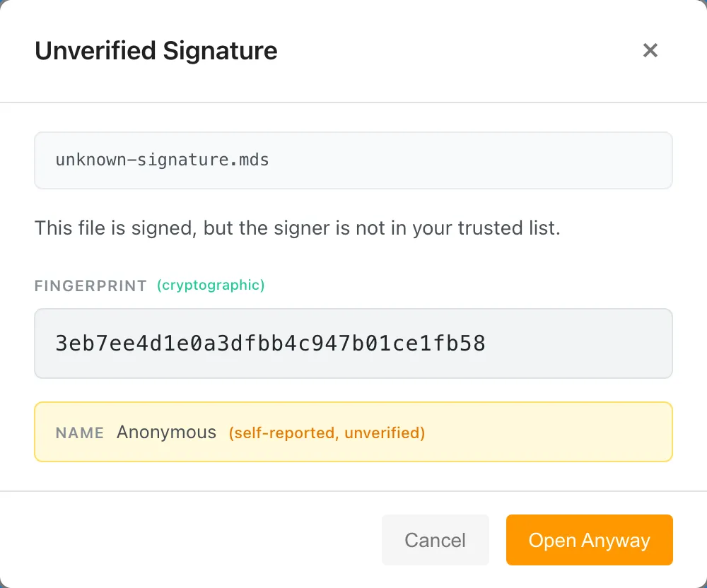
Task: Close the Unverified Signature dialog with X
Action: pyautogui.click(x=650, y=51)
